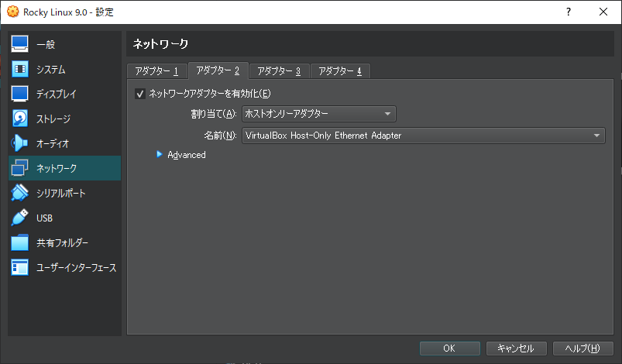622x364 pixels.
Task: Close the settings dialog with X
Action: click(x=603, y=12)
